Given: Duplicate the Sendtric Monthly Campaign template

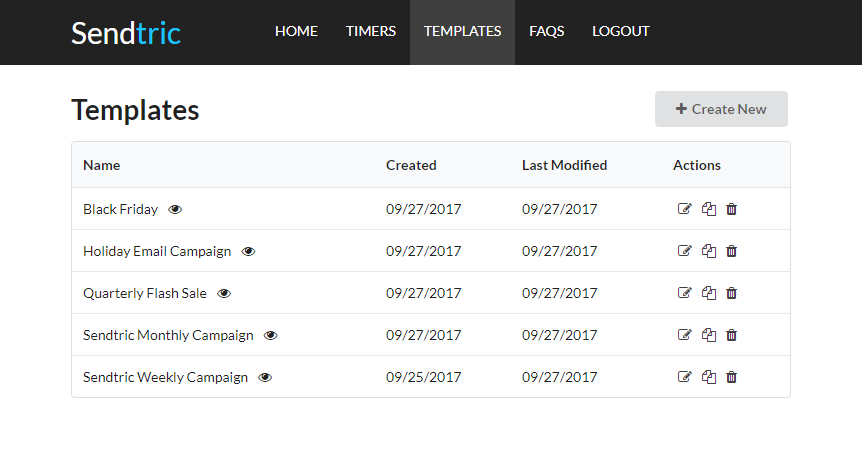Looking at the screenshot, I should (x=709, y=335).
